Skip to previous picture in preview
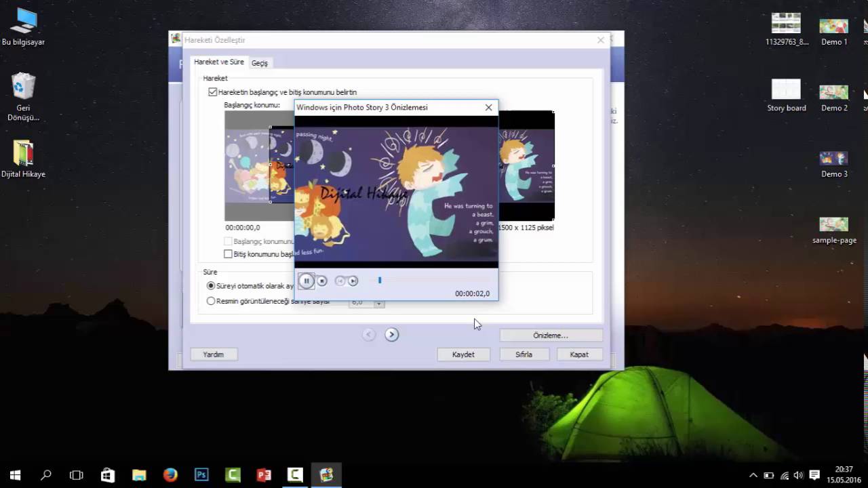The image size is (868, 488). pos(340,281)
